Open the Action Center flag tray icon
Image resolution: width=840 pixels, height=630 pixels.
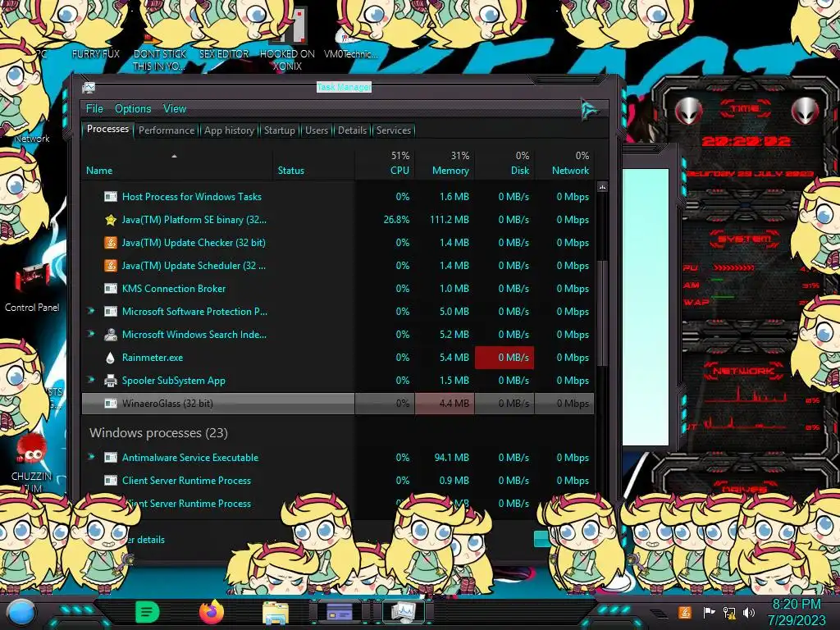[x=709, y=612]
